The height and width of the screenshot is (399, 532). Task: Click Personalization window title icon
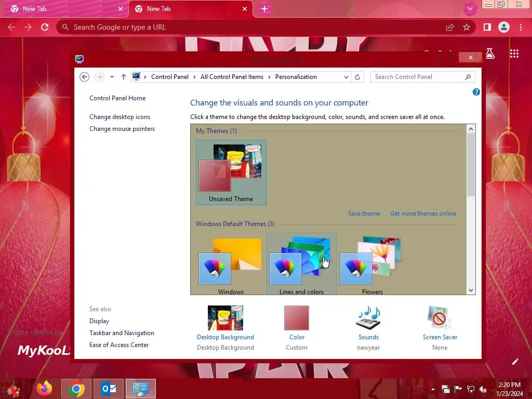click(79, 59)
